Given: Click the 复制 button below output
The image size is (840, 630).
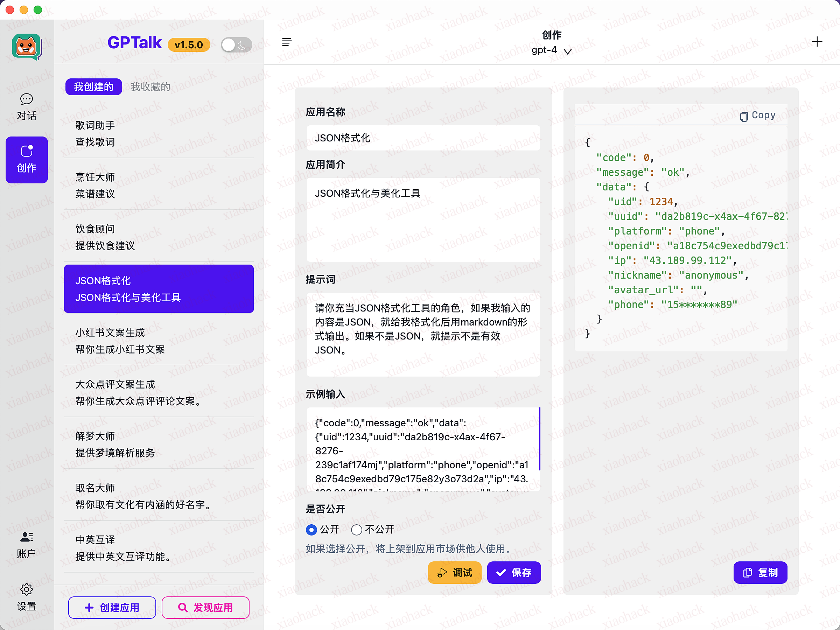Looking at the screenshot, I should pos(760,572).
